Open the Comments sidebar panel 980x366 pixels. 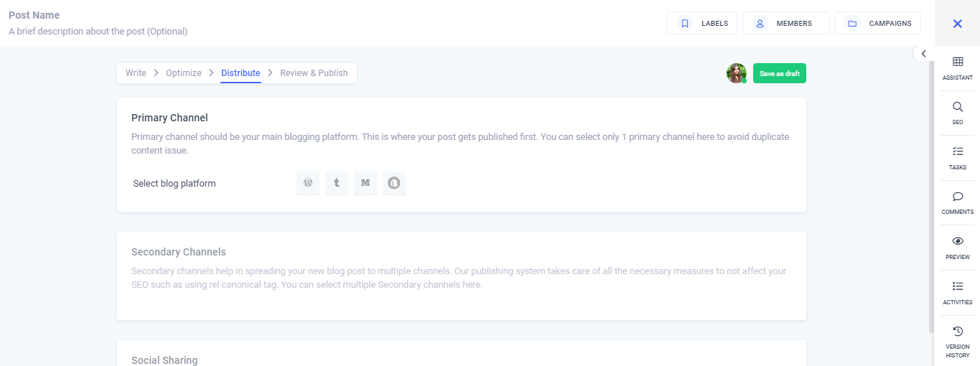coord(958,203)
